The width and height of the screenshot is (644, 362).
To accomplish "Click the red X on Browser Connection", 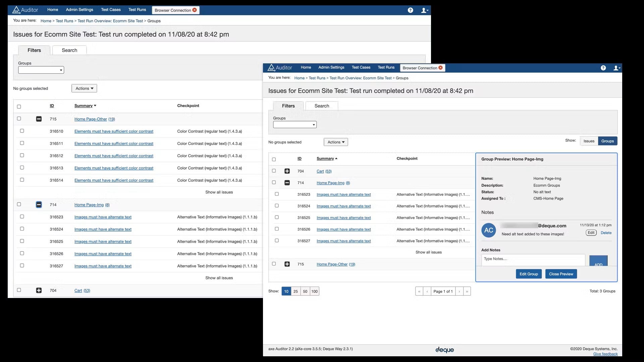I will pos(440,68).
